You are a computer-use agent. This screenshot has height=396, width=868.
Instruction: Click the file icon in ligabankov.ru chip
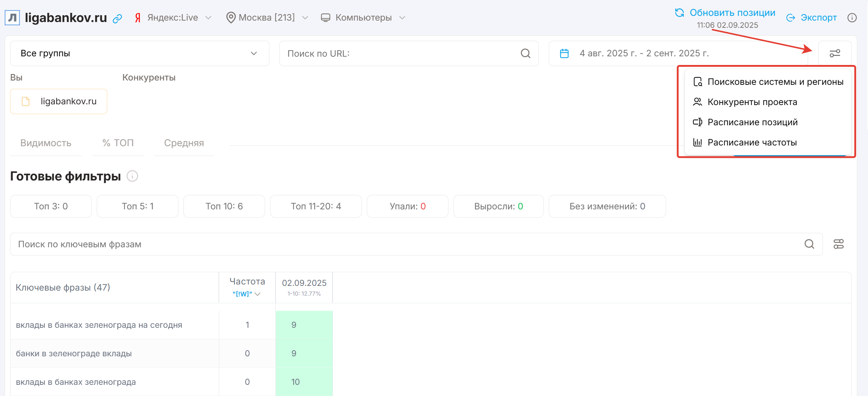pos(26,101)
